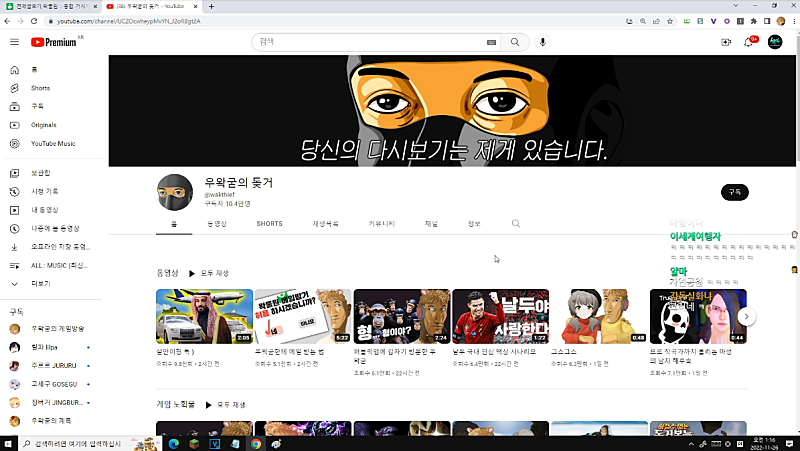Expand the sidebar '더보기' section
This screenshot has width=800, height=451.
pos(40,284)
